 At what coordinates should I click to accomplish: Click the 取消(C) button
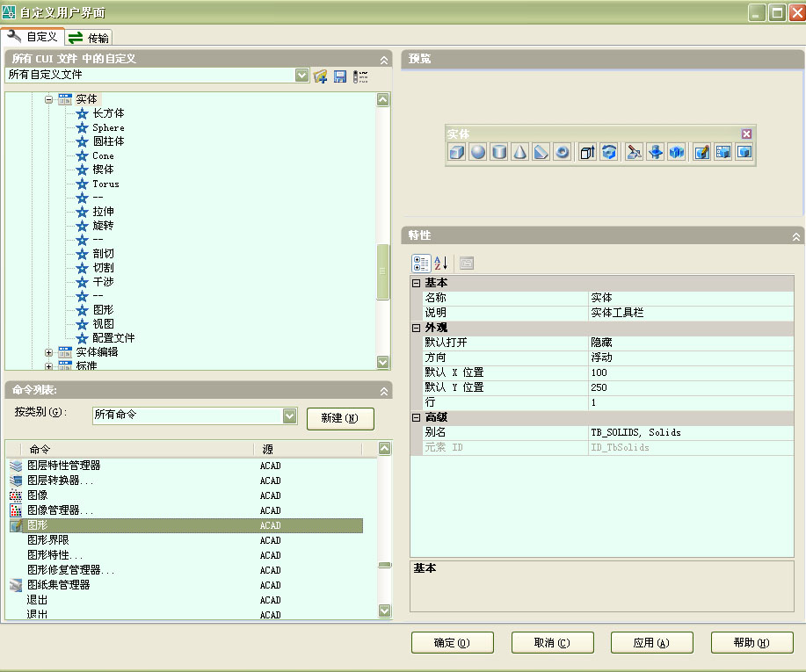[x=553, y=643]
